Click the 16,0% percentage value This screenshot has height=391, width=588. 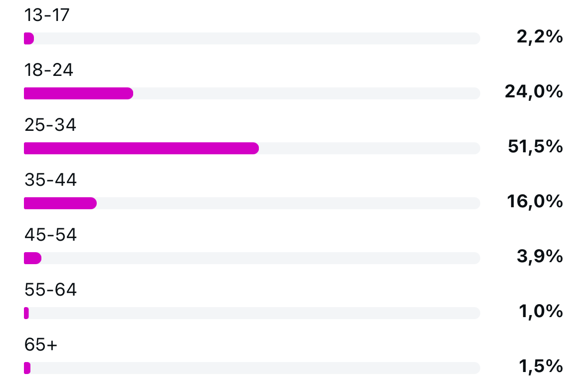(534, 202)
